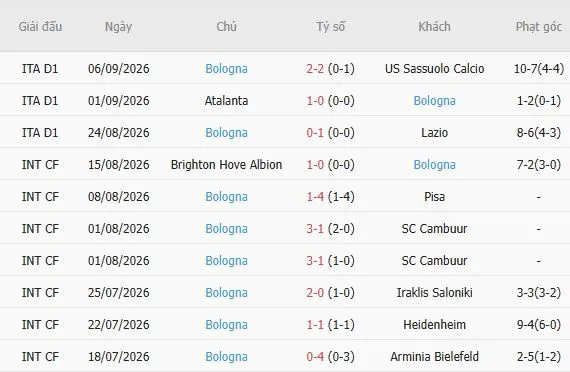Click Heidenheim away team name
The width and height of the screenshot is (570, 372).
click(x=434, y=325)
